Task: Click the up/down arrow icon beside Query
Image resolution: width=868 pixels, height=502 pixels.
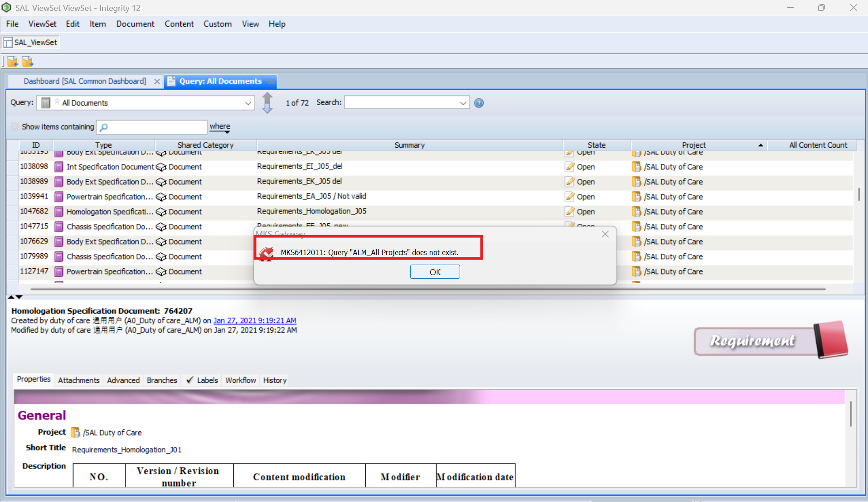Action: (267, 103)
